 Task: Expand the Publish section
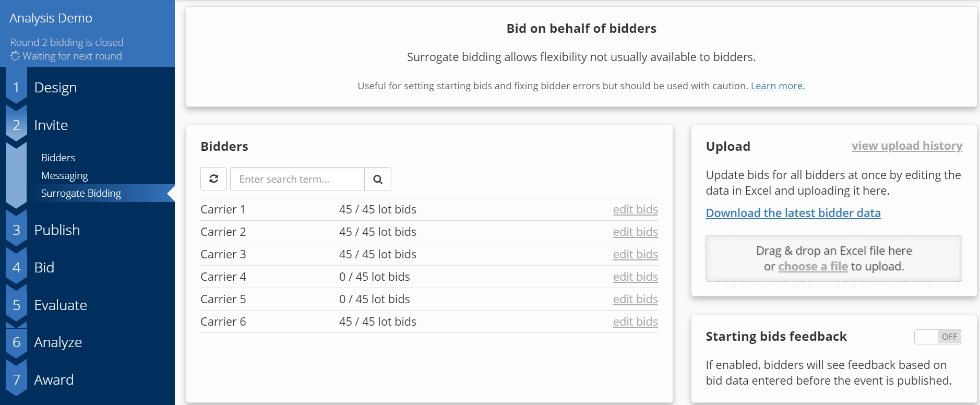point(57,230)
